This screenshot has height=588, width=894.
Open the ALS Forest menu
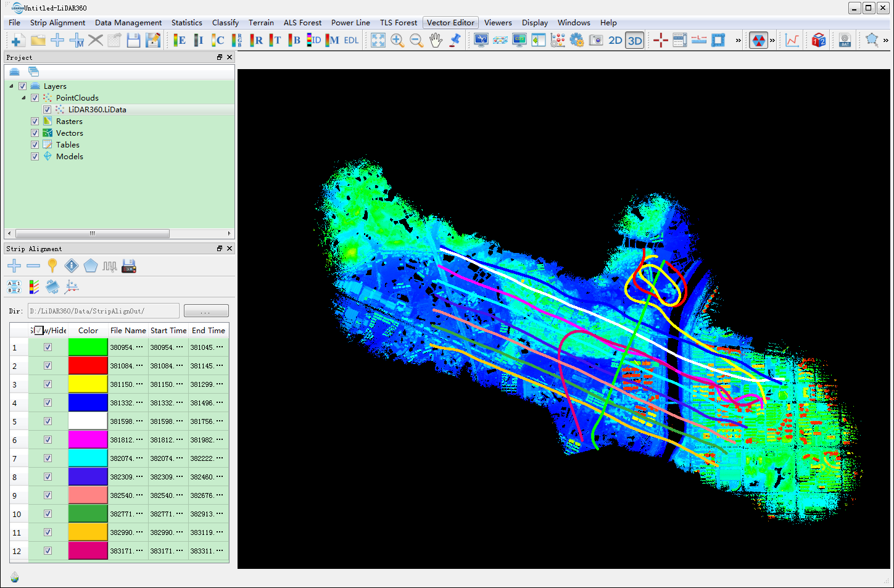[x=302, y=23]
